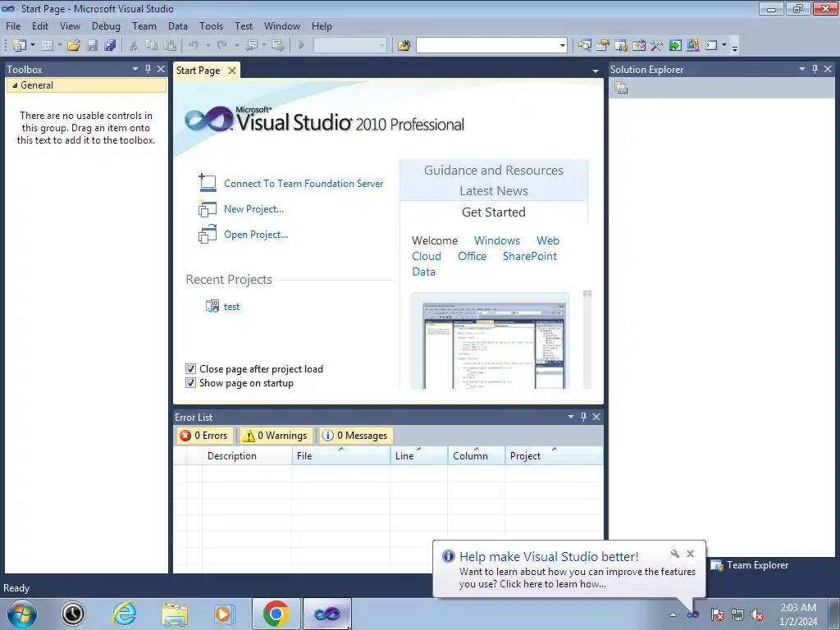
Task: Open Toolbox window position dropdown
Action: click(x=135, y=69)
